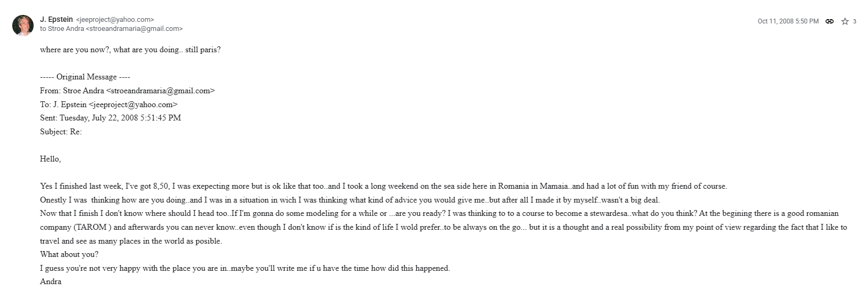Click the sender's profile photo

click(23, 25)
